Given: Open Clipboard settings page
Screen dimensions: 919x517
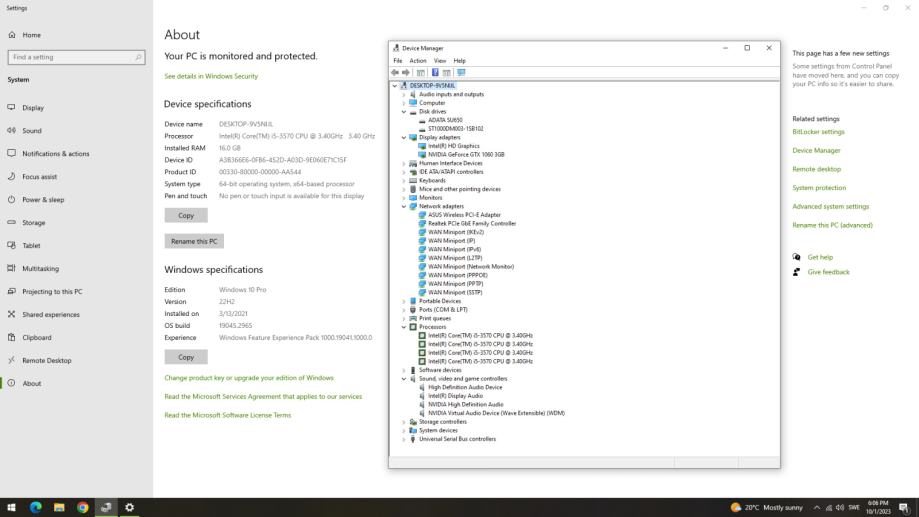Looking at the screenshot, I should (36, 338).
